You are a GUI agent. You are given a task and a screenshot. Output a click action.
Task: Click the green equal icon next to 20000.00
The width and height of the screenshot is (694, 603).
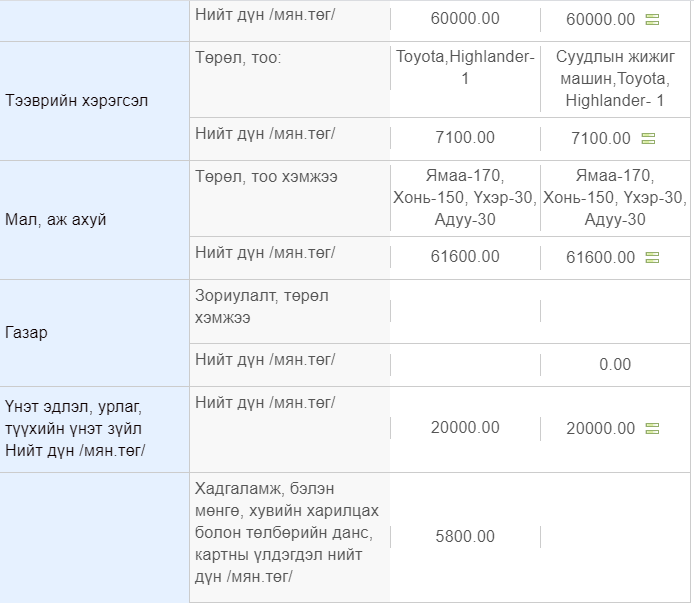652,428
